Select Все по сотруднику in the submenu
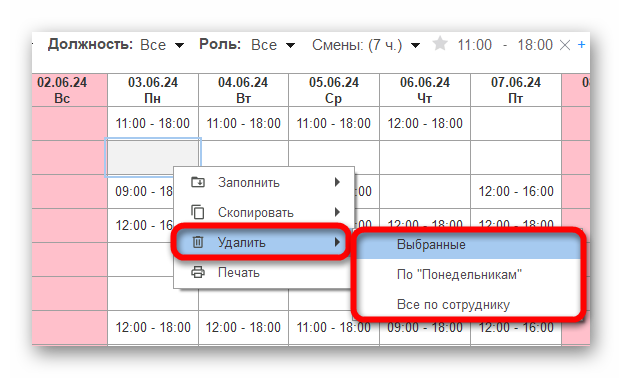This screenshot has height=378, width=622. (468, 304)
